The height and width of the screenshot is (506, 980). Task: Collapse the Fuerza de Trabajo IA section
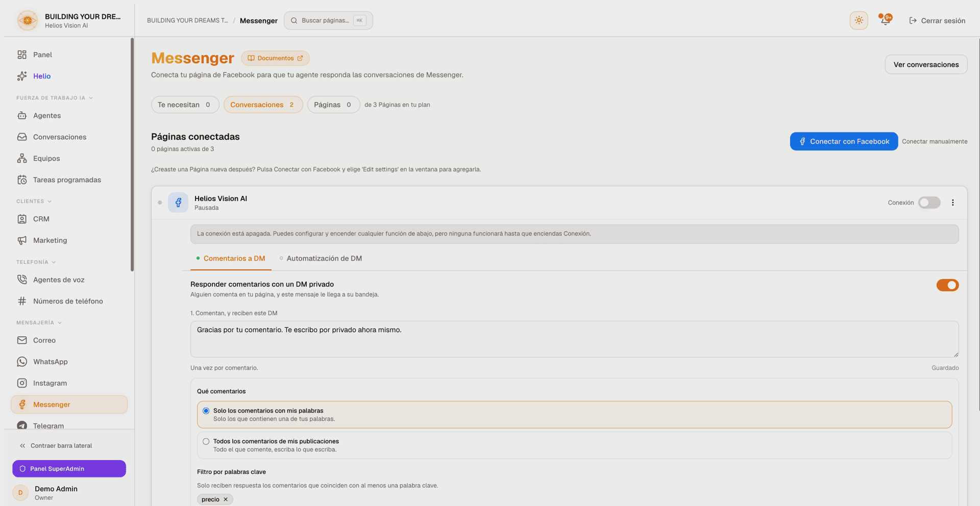pyautogui.click(x=55, y=98)
